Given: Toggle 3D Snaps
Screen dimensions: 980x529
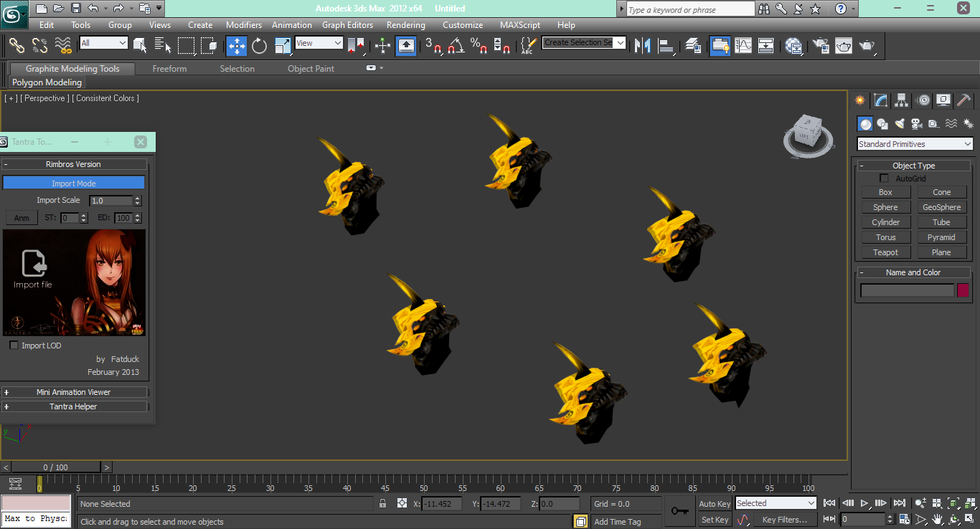Looking at the screenshot, I should click(433, 45).
